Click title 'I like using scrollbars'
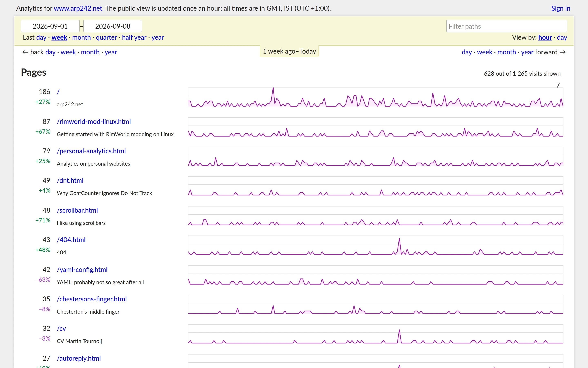 81,223
